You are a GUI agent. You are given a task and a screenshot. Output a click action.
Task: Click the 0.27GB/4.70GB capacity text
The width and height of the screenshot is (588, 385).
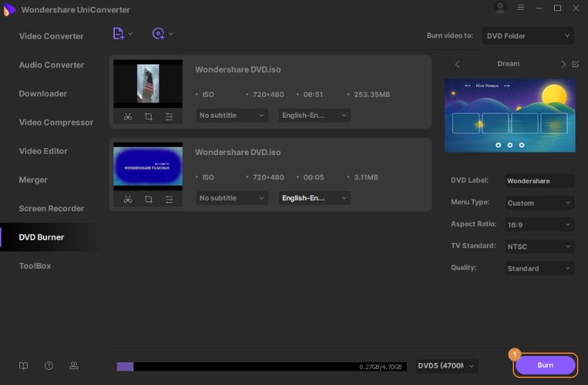click(380, 366)
